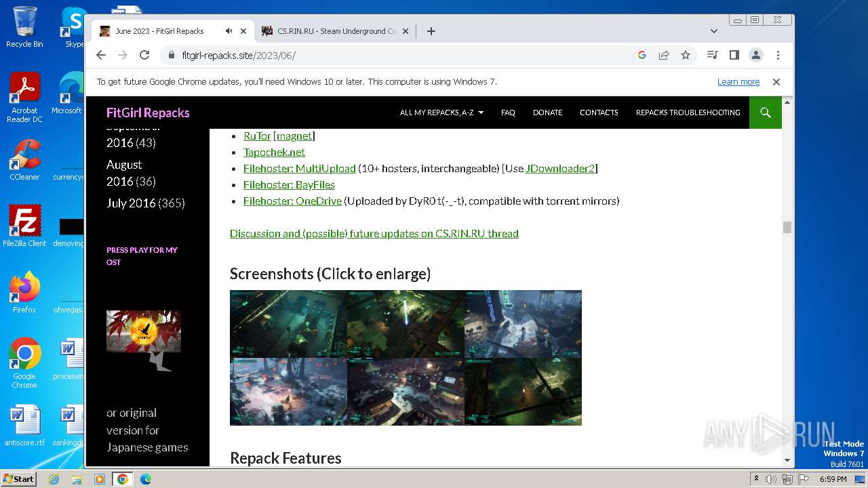Open the Tapochek.net mirror link
The width and height of the screenshot is (868, 488).
(x=274, y=152)
